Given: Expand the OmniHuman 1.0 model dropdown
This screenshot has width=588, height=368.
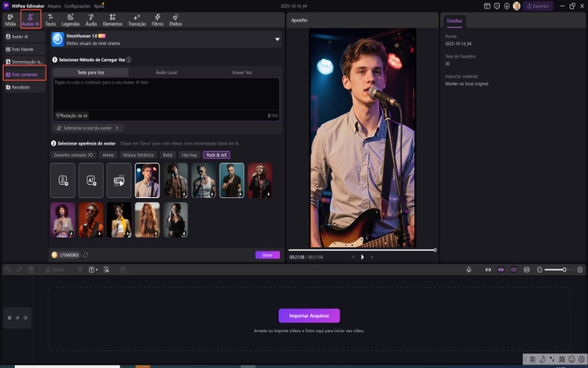Looking at the screenshot, I should 277,39.
